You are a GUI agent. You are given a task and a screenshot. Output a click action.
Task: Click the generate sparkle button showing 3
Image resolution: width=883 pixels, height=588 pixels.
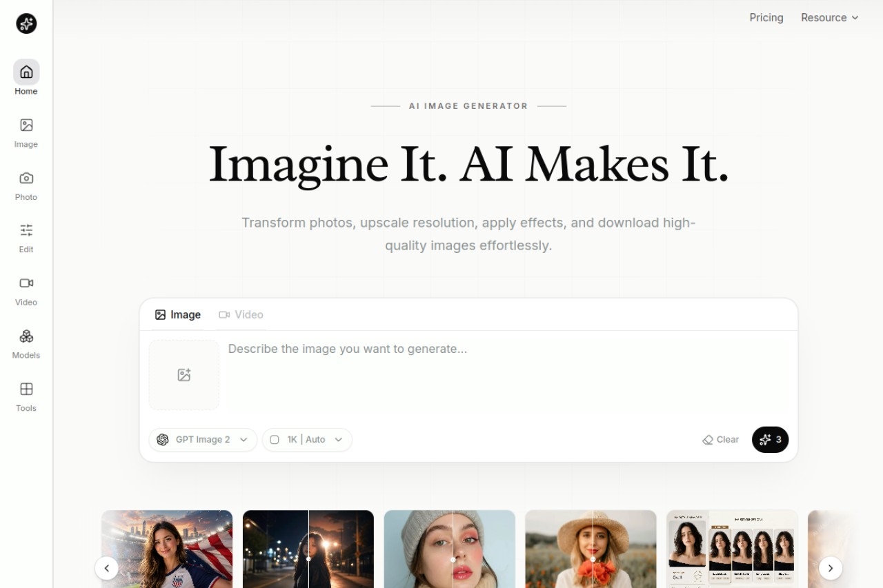[x=770, y=440]
